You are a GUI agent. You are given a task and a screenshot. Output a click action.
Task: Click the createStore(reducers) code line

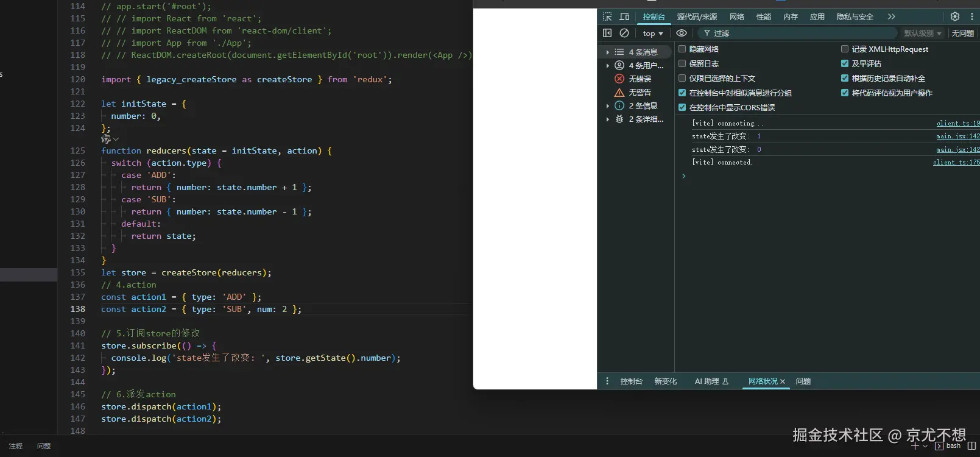tap(186, 272)
